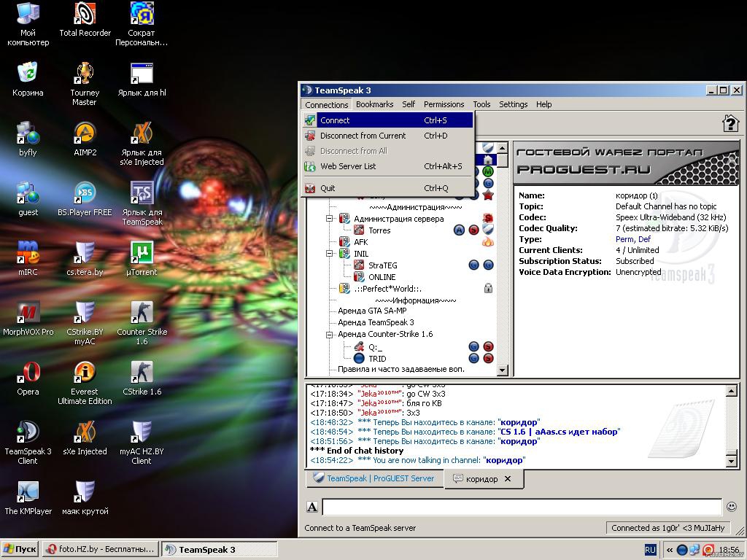
Task: Select Аренда GTA SA-MP channel
Action: tap(372, 311)
